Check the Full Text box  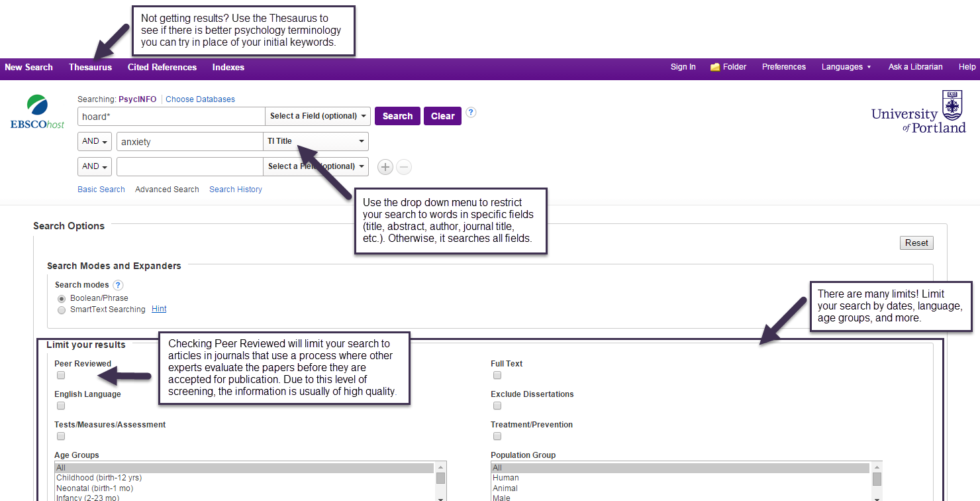coord(497,375)
